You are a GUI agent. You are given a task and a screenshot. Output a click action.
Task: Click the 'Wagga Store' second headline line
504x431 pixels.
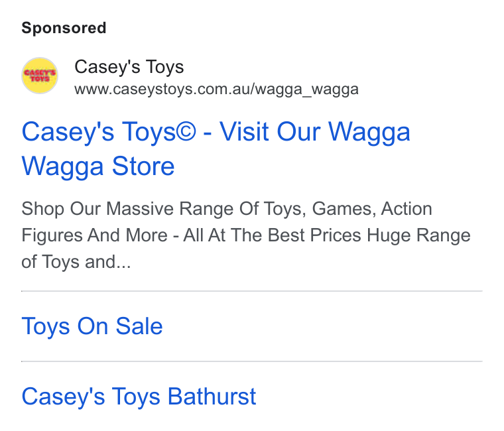click(x=98, y=166)
